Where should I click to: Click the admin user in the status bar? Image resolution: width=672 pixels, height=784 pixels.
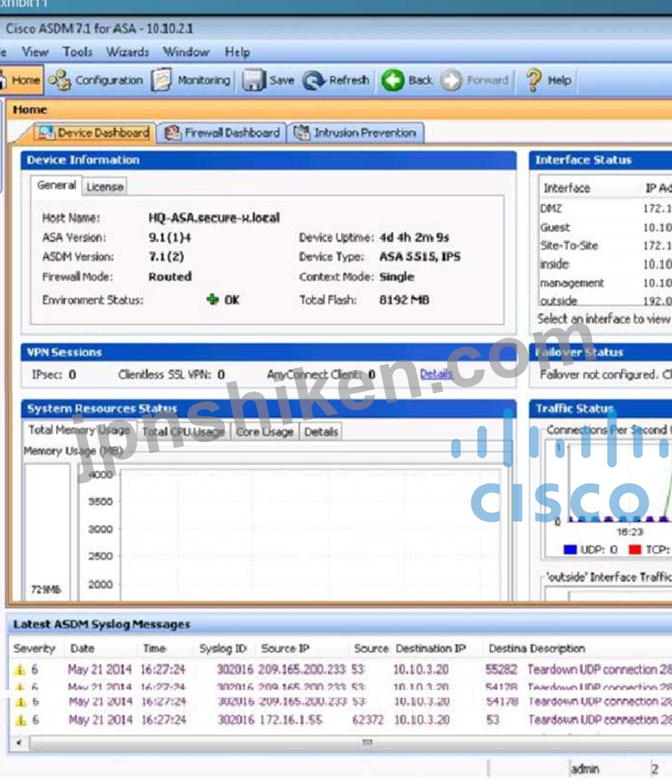[x=585, y=769]
